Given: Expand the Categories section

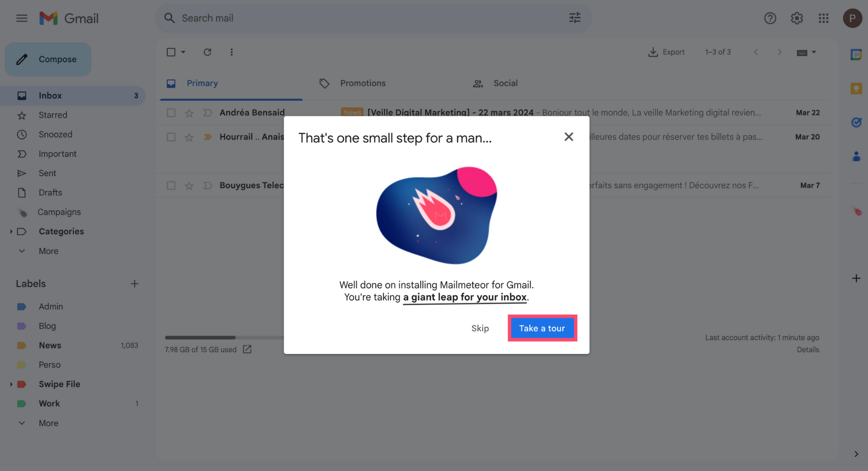Looking at the screenshot, I should click(11, 231).
